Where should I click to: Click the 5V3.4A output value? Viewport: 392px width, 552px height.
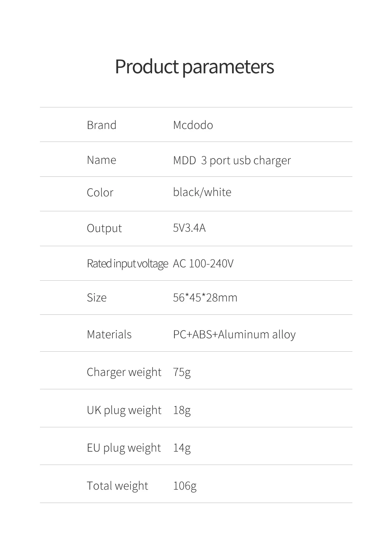pos(189,228)
